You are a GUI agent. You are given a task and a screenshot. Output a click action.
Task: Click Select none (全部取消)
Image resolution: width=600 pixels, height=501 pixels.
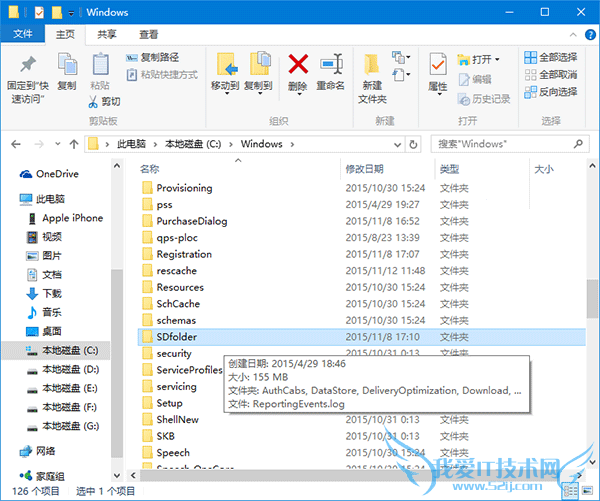tap(551, 74)
